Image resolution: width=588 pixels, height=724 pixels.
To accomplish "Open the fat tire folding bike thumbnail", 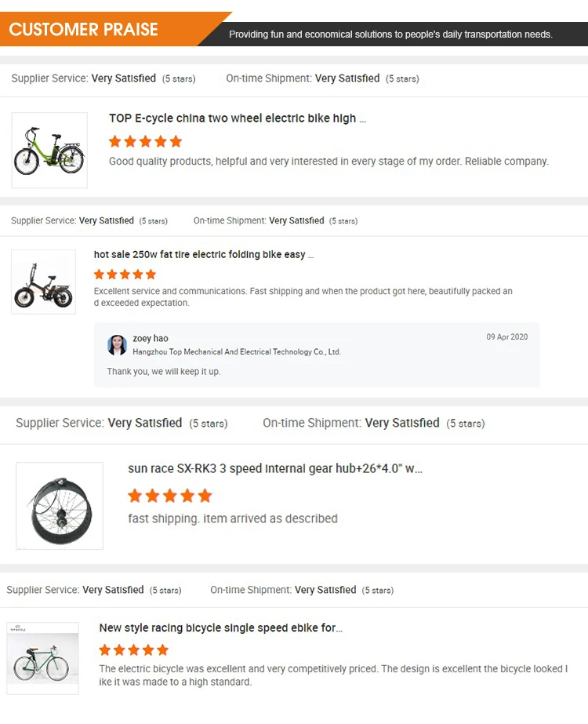I will 43,282.
